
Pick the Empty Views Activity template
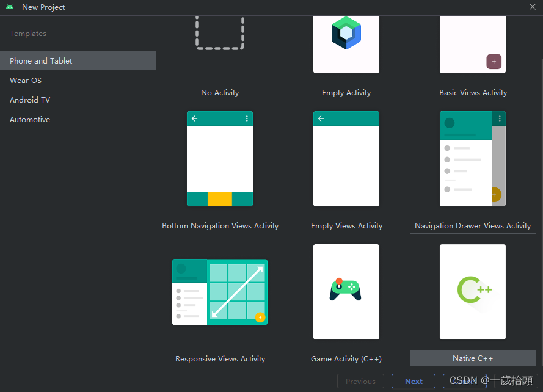point(346,159)
